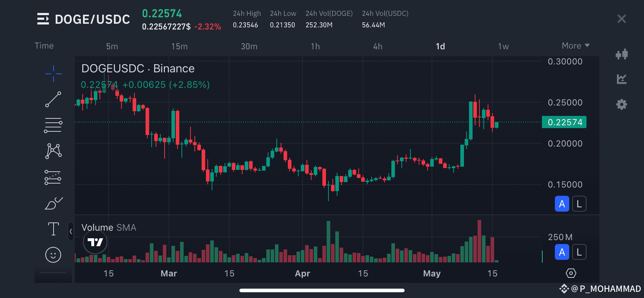644x298 pixels.
Task: Toggle auto scale A on price chart
Action: (562, 204)
